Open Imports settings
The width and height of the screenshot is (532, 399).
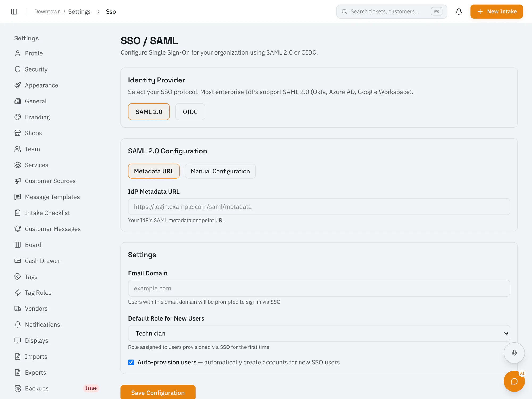[57, 356]
